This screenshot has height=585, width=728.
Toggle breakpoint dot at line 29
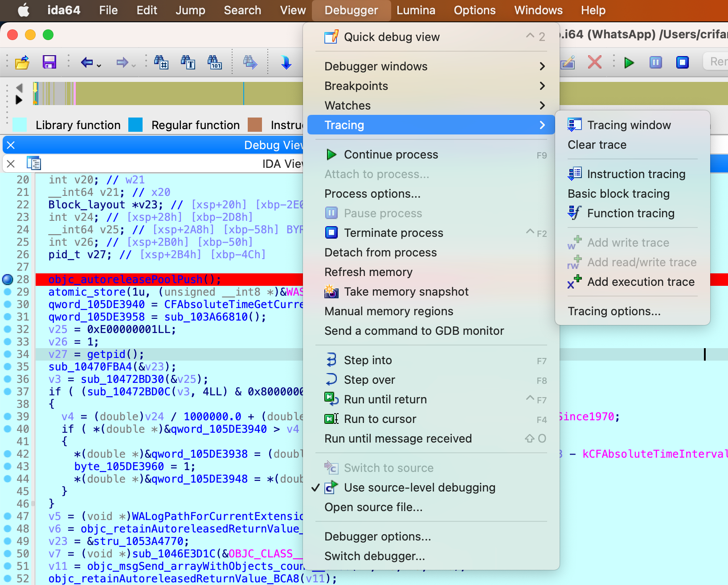coord(8,292)
